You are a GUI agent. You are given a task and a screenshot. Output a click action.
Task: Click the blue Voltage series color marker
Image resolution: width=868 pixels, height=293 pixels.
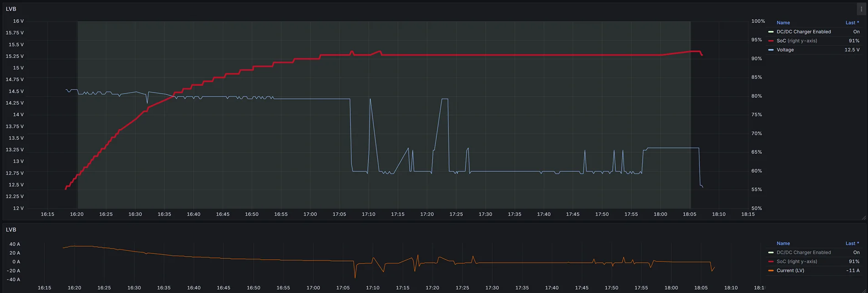[x=771, y=50]
